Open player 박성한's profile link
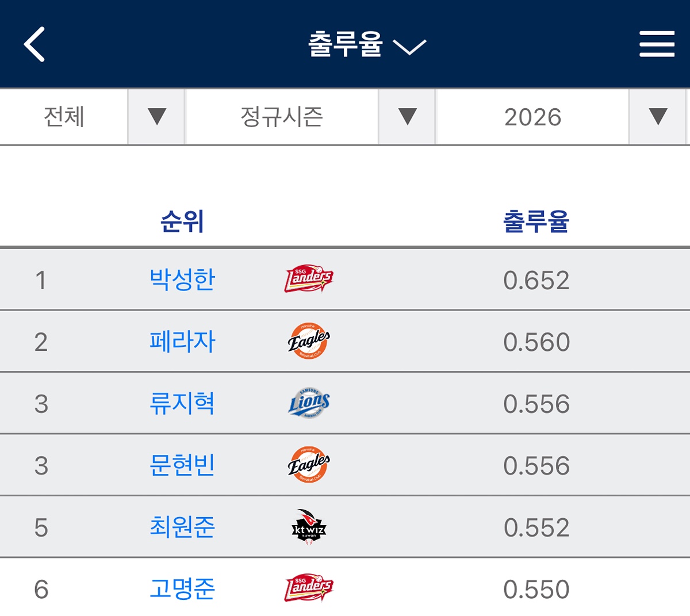The height and width of the screenshot is (616, 690). tap(182, 280)
